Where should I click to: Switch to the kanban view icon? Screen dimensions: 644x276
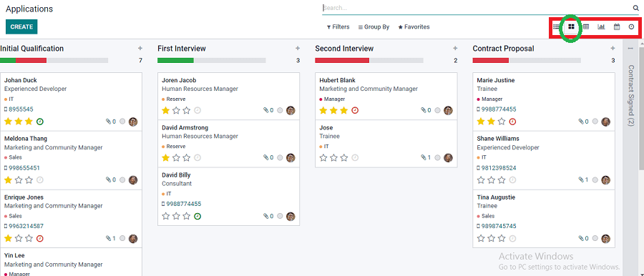(x=571, y=26)
